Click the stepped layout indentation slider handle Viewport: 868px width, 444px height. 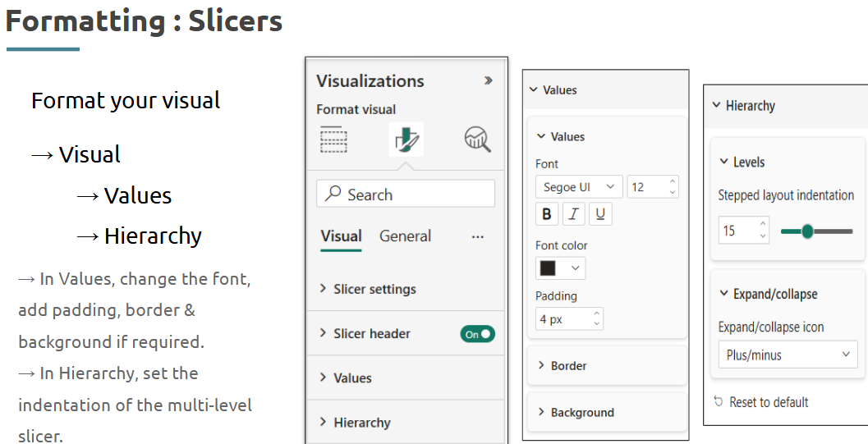tap(807, 231)
